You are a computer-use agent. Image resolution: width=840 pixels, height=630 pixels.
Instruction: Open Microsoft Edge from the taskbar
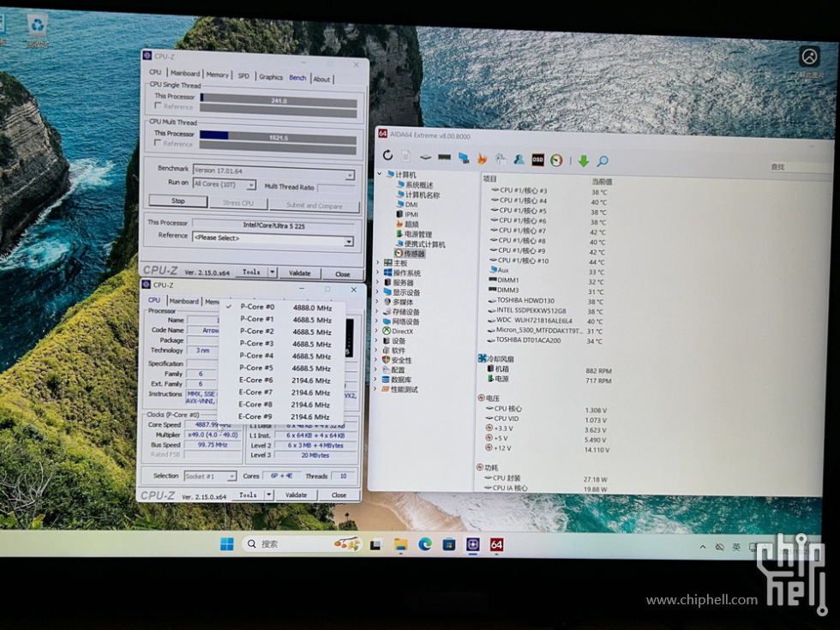[424, 544]
